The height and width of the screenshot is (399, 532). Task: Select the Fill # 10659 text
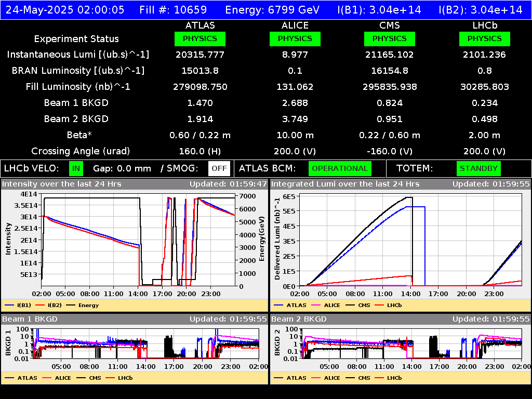[173, 10]
